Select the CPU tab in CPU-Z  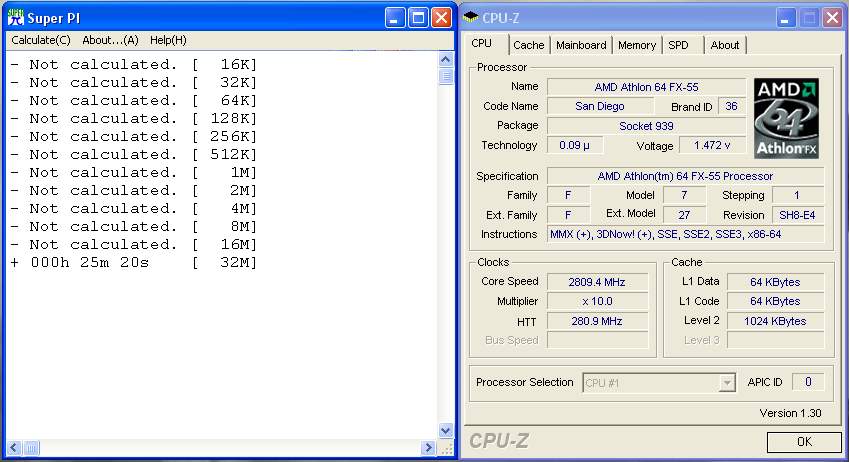point(481,43)
